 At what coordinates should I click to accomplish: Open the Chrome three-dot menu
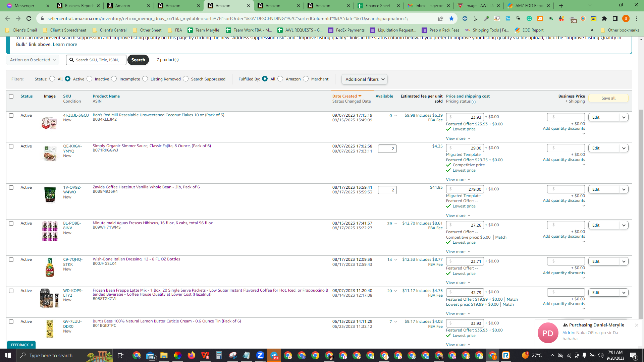click(x=637, y=18)
